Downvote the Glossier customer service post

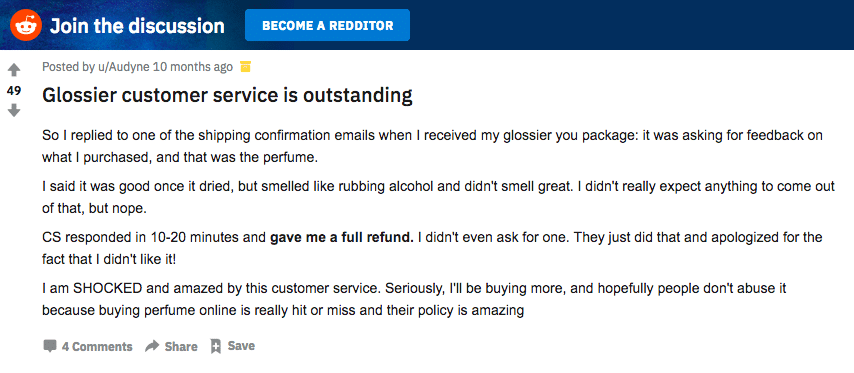point(14,111)
